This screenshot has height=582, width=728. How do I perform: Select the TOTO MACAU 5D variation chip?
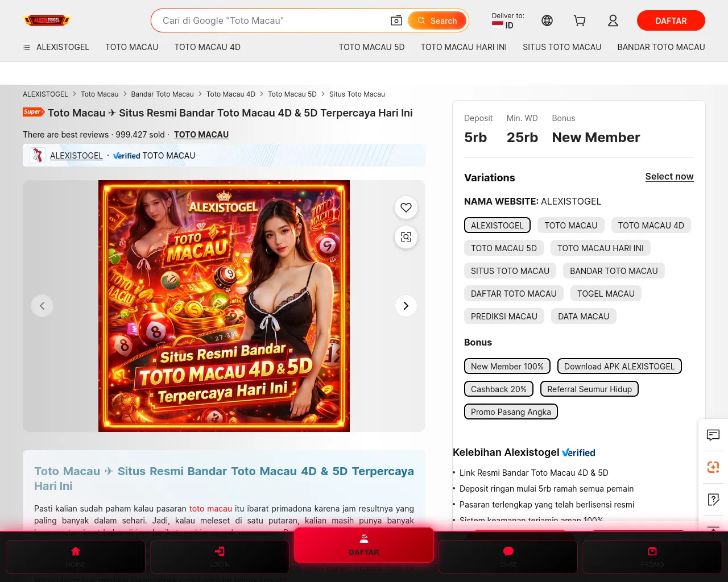pyautogui.click(x=504, y=248)
